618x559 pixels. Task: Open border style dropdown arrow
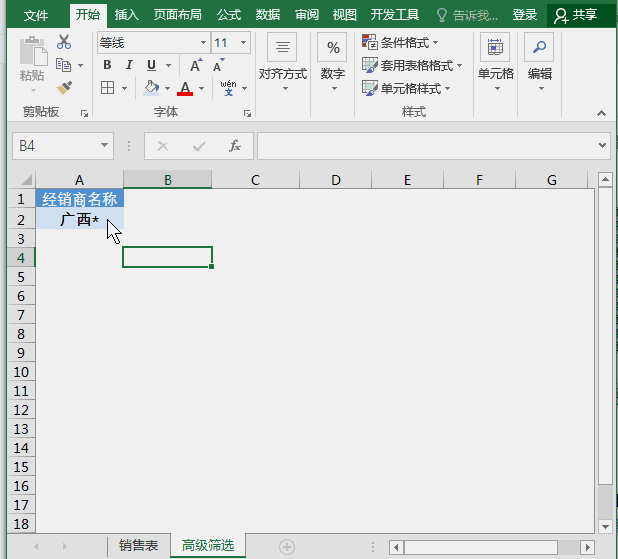click(125, 88)
